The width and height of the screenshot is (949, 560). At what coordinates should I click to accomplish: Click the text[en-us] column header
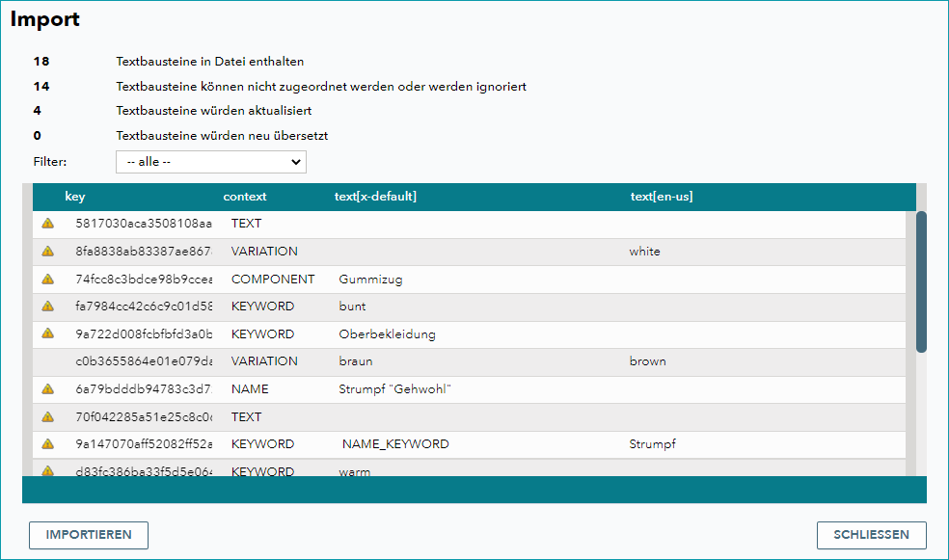click(x=662, y=197)
